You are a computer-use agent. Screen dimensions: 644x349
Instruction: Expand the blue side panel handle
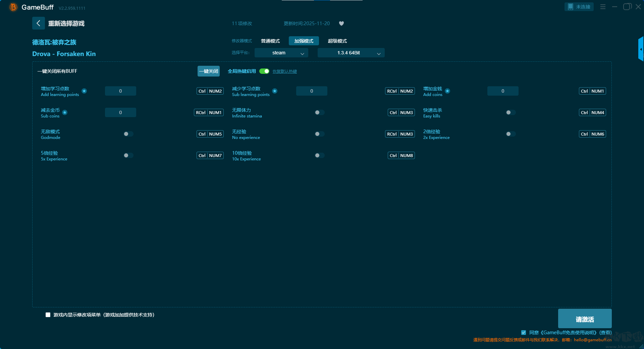641,49
